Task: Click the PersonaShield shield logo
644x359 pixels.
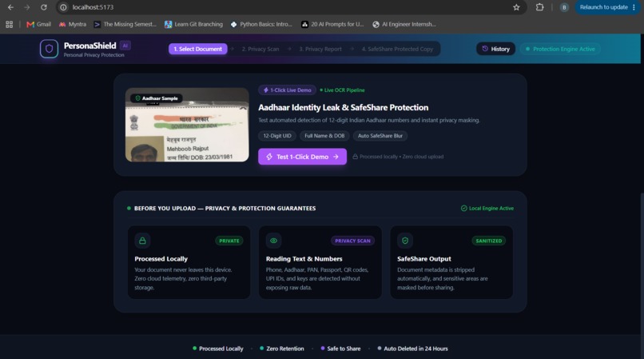Action: click(49, 49)
